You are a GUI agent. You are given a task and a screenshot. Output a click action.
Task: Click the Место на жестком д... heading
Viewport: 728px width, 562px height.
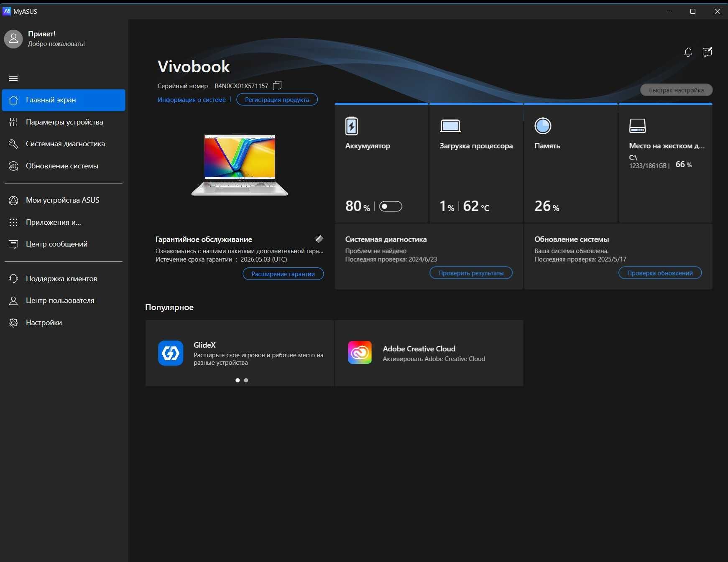tap(667, 146)
